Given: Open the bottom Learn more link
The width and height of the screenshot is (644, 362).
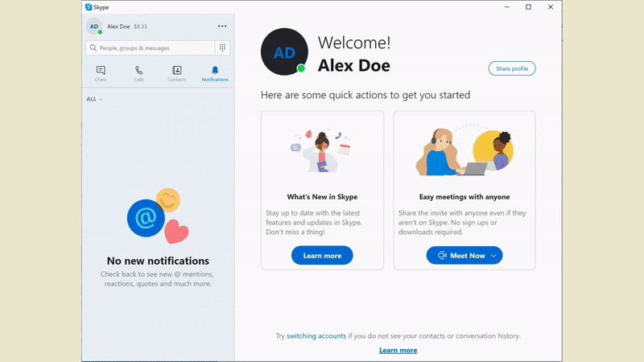Looking at the screenshot, I should point(398,350).
